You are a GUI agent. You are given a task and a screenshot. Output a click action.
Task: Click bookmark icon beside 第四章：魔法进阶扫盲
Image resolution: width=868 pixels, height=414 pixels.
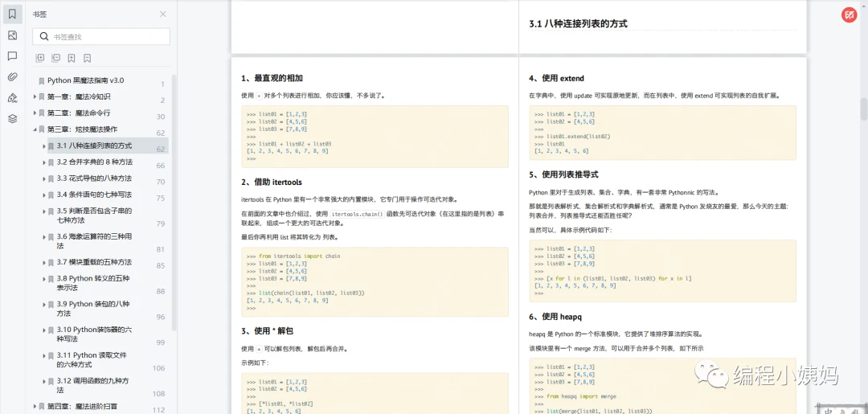point(42,406)
